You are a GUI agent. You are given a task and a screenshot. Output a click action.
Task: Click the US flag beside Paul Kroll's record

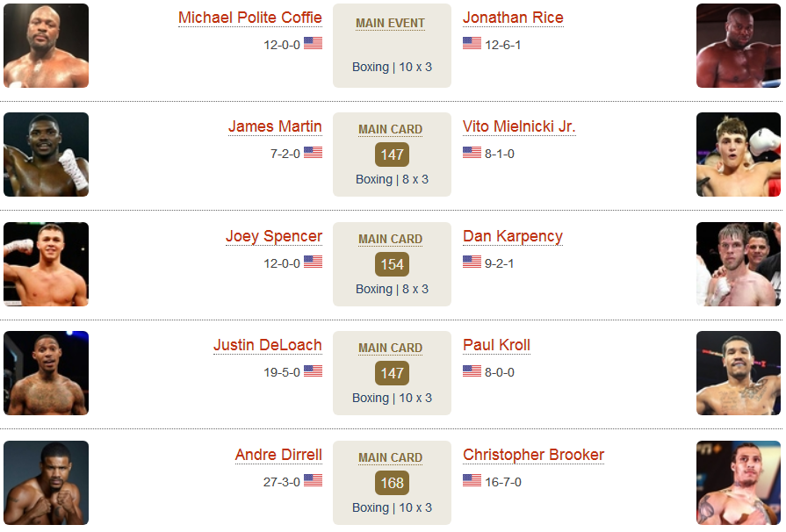pyautogui.click(x=472, y=370)
